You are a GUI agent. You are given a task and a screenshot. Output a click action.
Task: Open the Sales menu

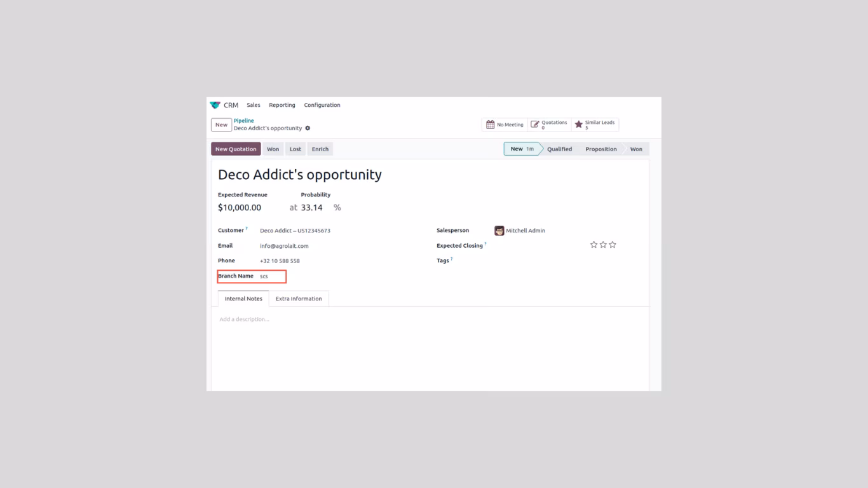point(254,105)
